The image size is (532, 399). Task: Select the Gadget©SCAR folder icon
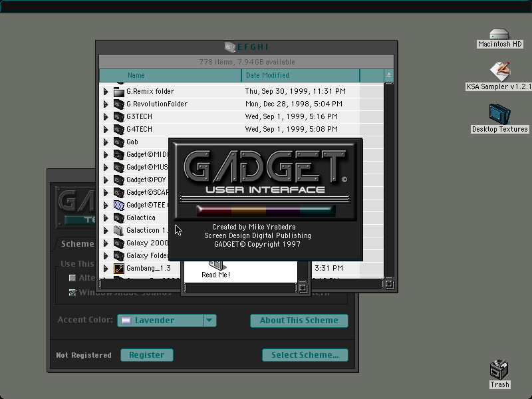(x=119, y=192)
